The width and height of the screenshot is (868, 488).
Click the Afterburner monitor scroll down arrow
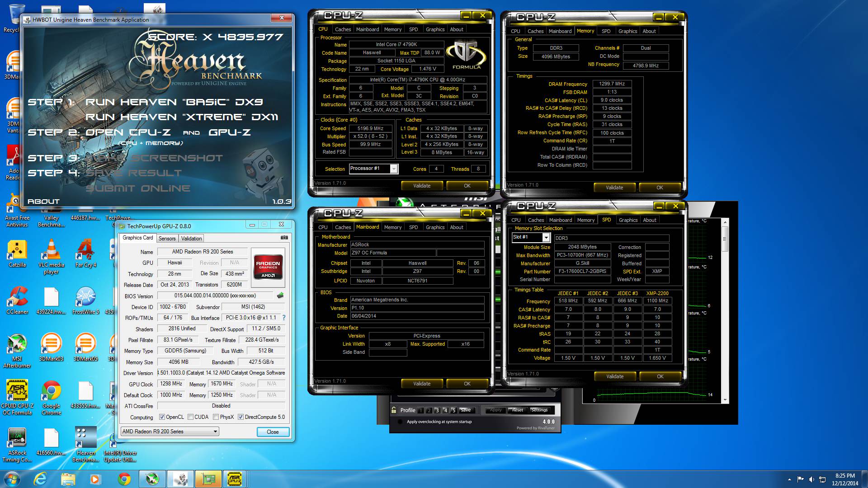tap(725, 400)
